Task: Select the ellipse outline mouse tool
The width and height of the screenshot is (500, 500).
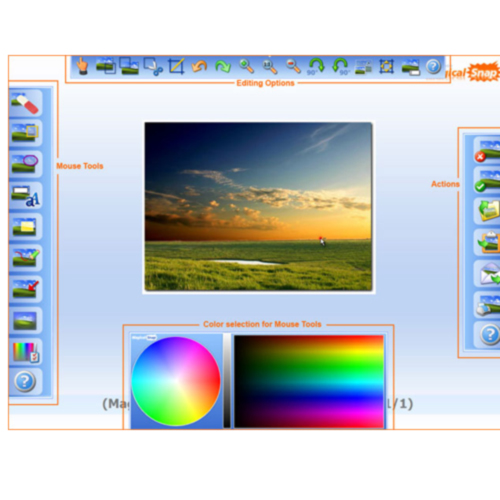Action: 25,164
